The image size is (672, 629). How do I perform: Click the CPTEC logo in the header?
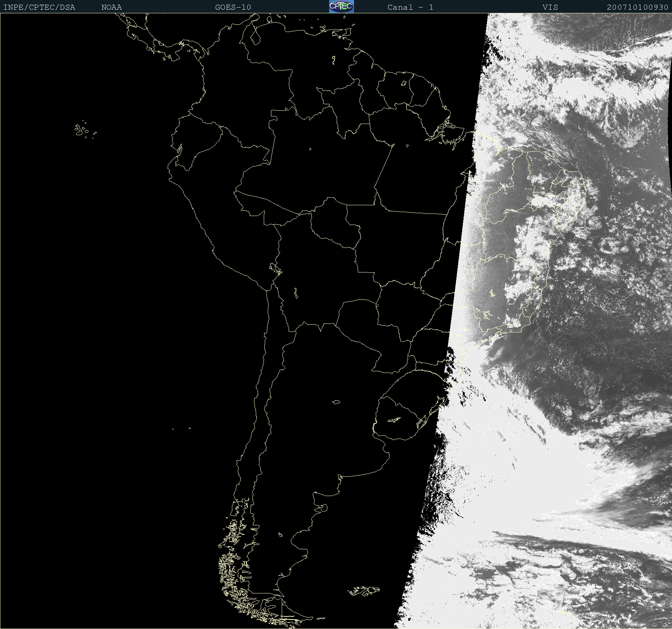pyautogui.click(x=341, y=6)
